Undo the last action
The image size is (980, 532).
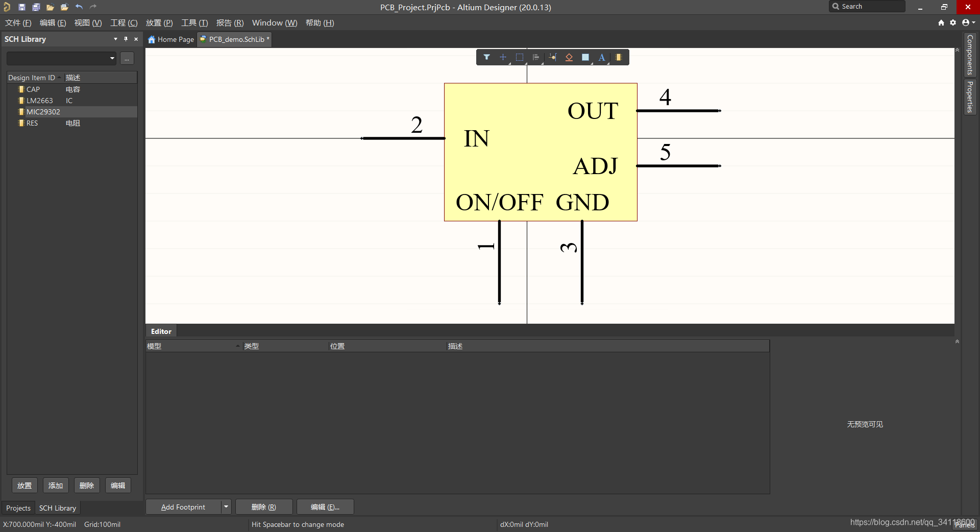click(x=79, y=7)
